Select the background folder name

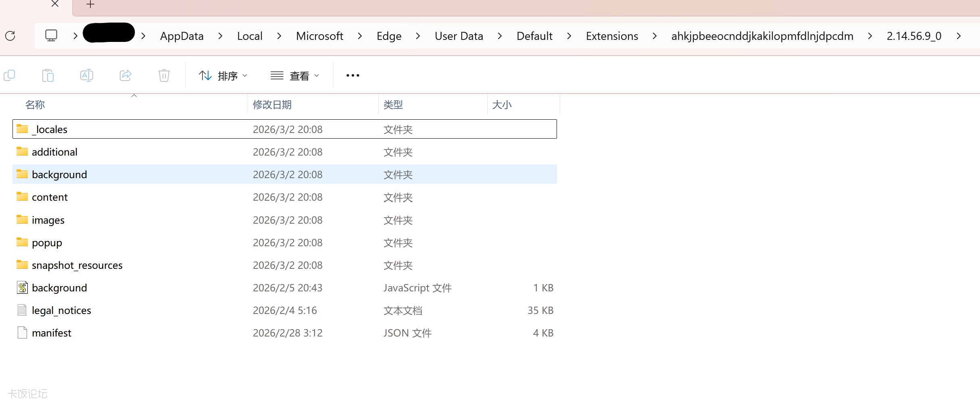pos(59,174)
